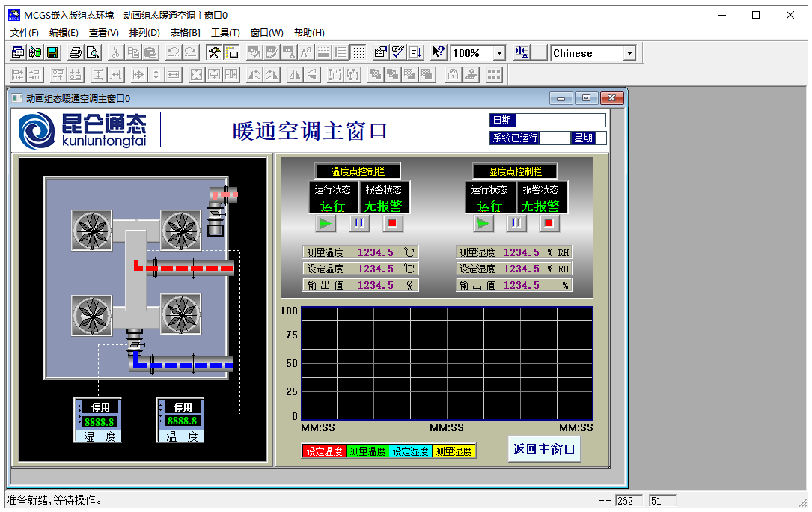Toggle the grid dots display icon

(x=358, y=52)
